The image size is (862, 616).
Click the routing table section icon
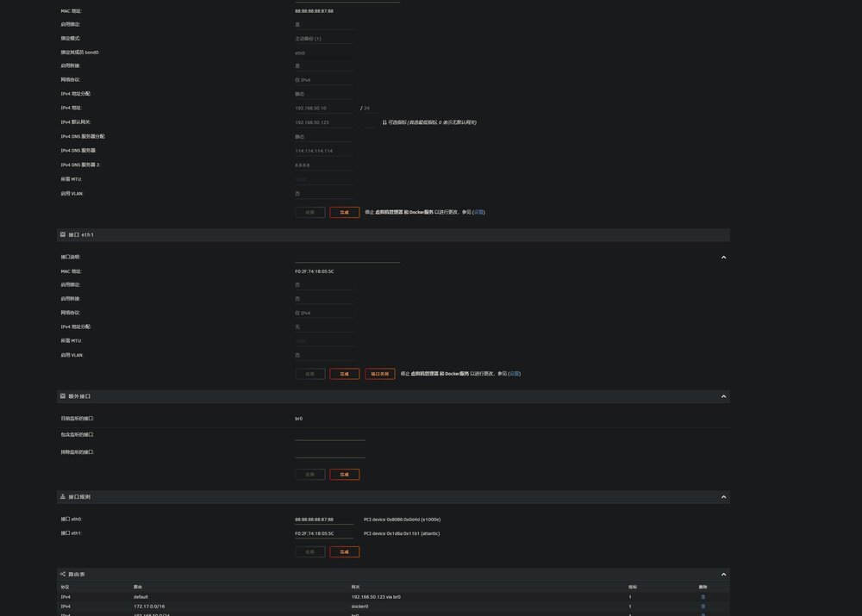point(63,575)
